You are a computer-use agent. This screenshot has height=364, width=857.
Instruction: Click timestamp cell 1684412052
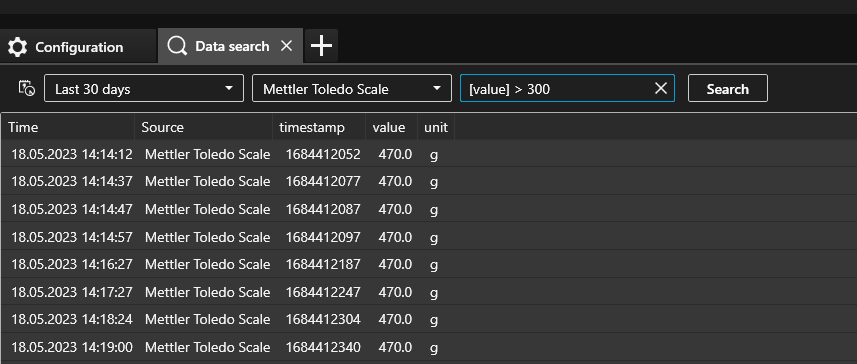[323, 154]
